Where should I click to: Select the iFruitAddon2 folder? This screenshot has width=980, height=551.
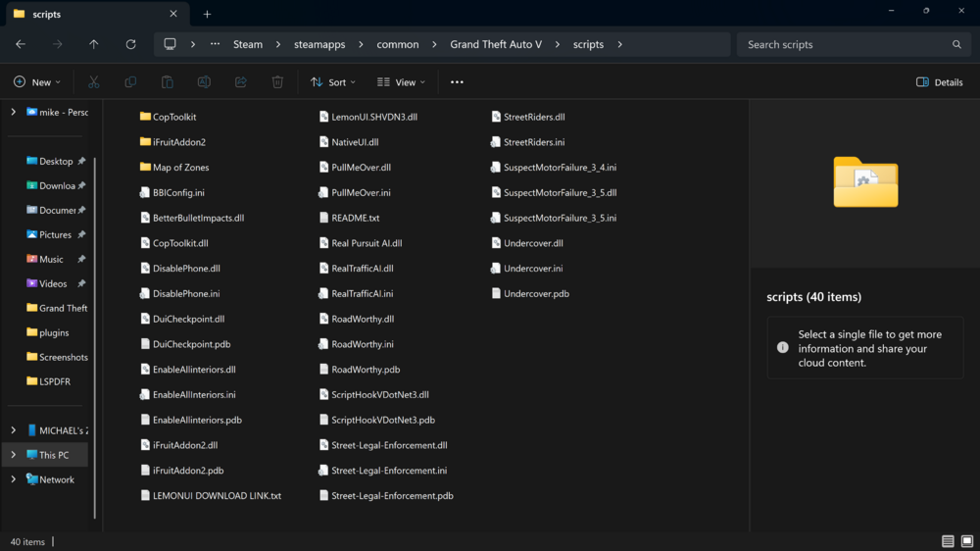click(173, 142)
